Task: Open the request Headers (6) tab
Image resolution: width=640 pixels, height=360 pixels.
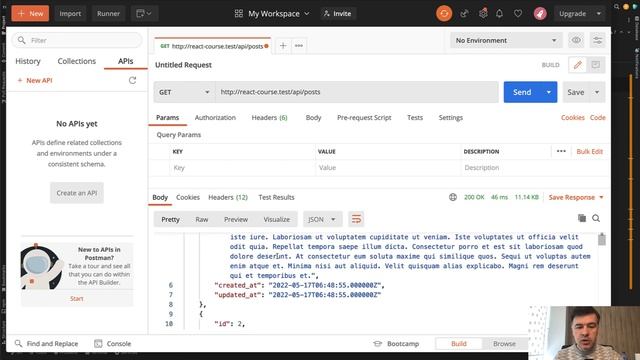Action: (269, 118)
